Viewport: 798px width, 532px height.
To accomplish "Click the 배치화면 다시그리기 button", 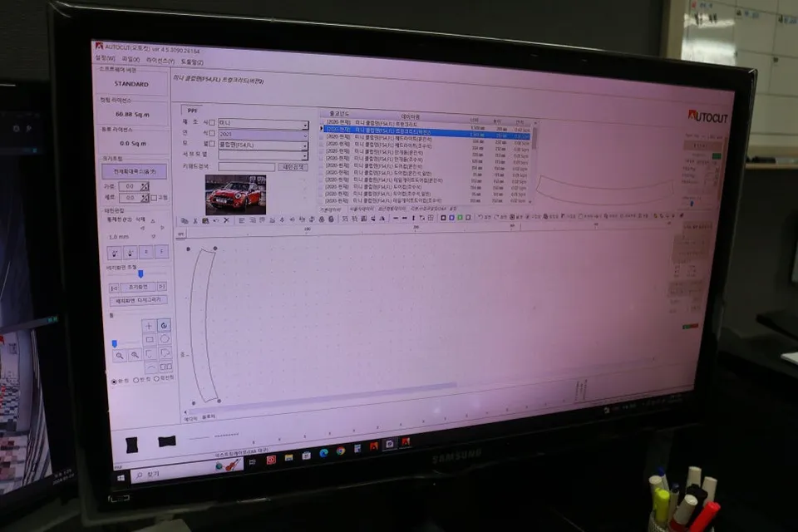I will 139,300.
